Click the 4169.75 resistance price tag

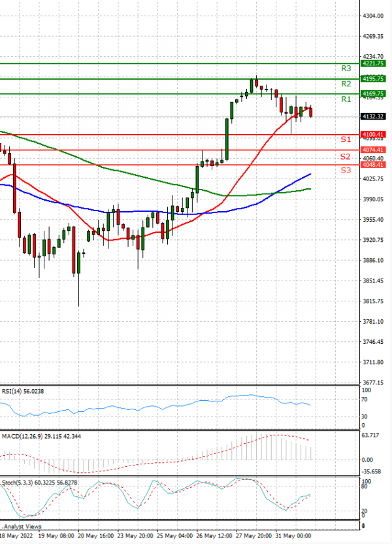click(374, 93)
